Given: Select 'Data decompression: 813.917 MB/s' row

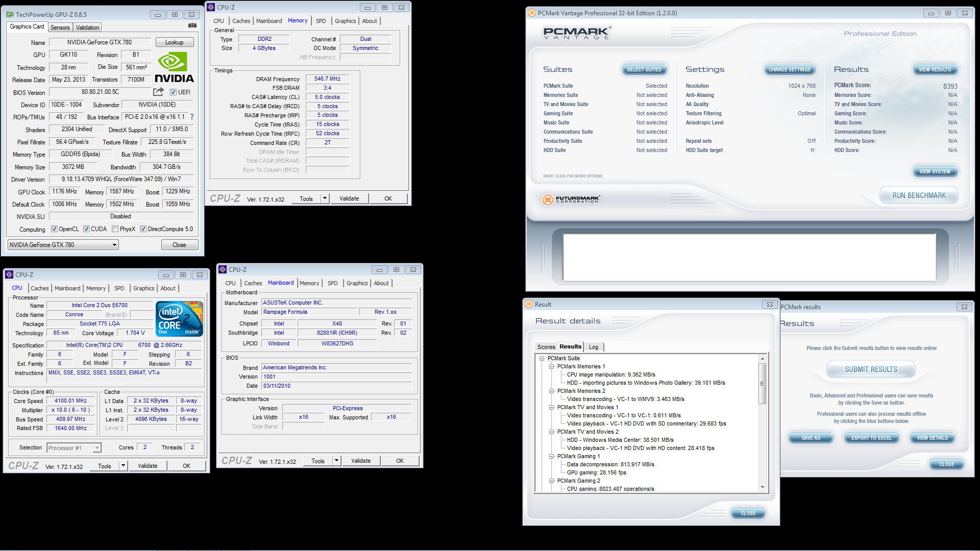Looking at the screenshot, I should [610, 464].
